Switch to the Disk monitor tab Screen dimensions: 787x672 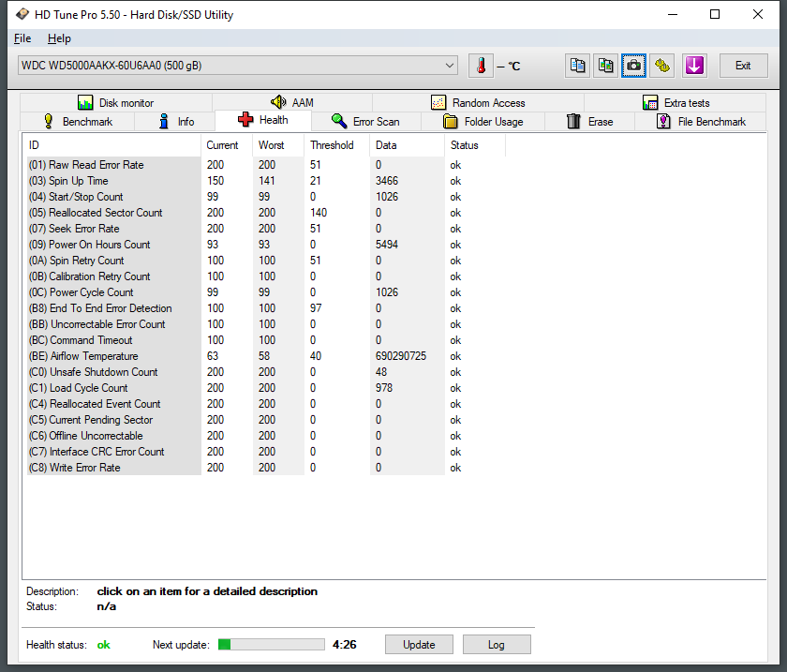pyautogui.click(x=115, y=103)
